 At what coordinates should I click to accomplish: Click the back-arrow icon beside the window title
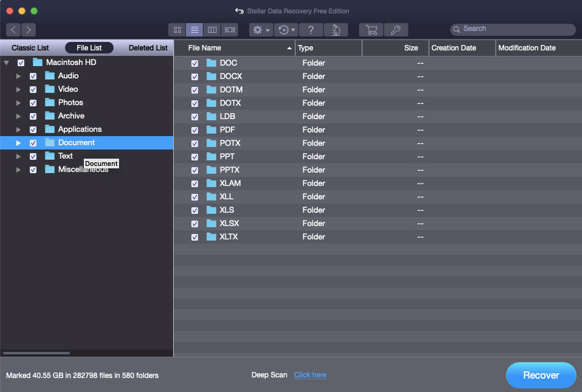239,11
